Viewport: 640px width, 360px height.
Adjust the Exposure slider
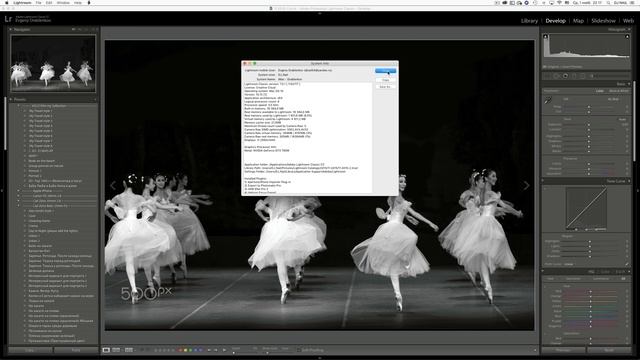pos(589,124)
